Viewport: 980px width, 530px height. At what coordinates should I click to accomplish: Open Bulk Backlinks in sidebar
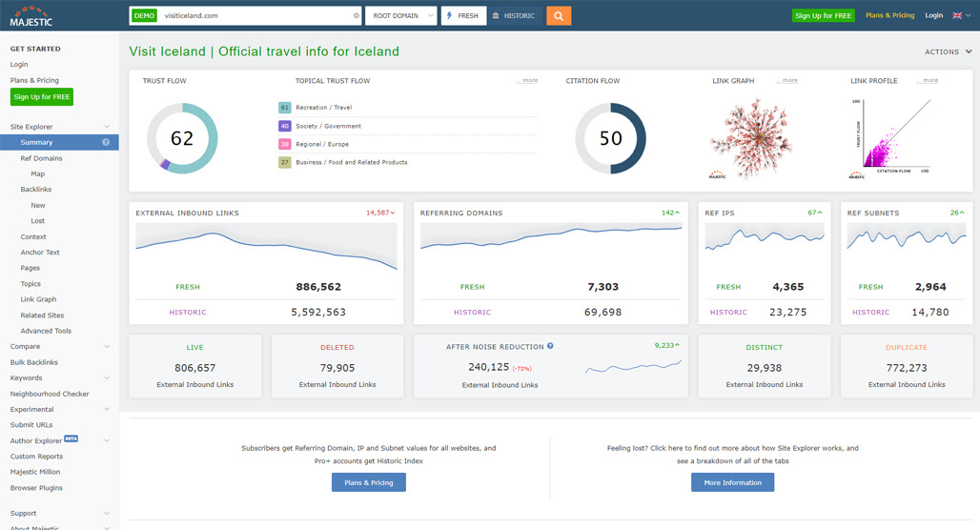click(x=33, y=362)
